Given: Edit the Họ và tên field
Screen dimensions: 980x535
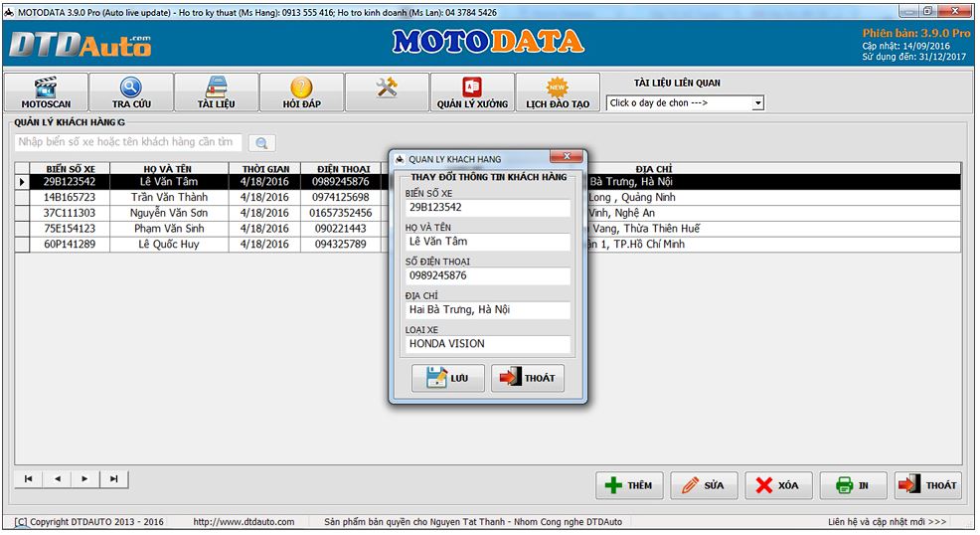Looking at the screenshot, I should (x=487, y=242).
